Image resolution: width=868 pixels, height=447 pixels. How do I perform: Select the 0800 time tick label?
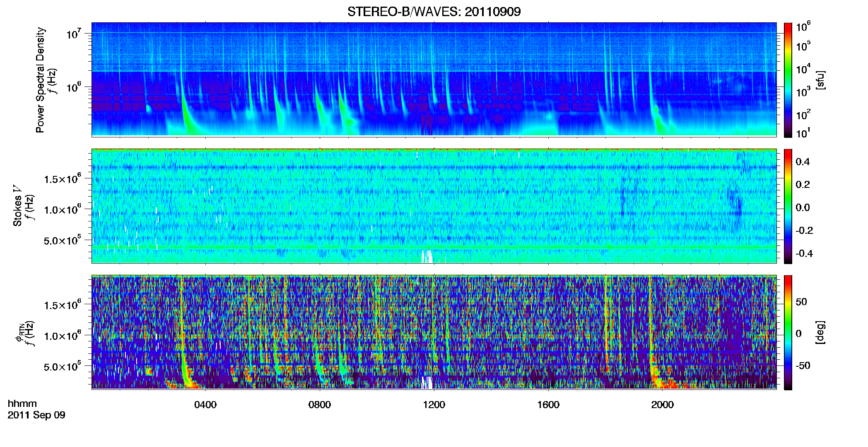click(320, 405)
